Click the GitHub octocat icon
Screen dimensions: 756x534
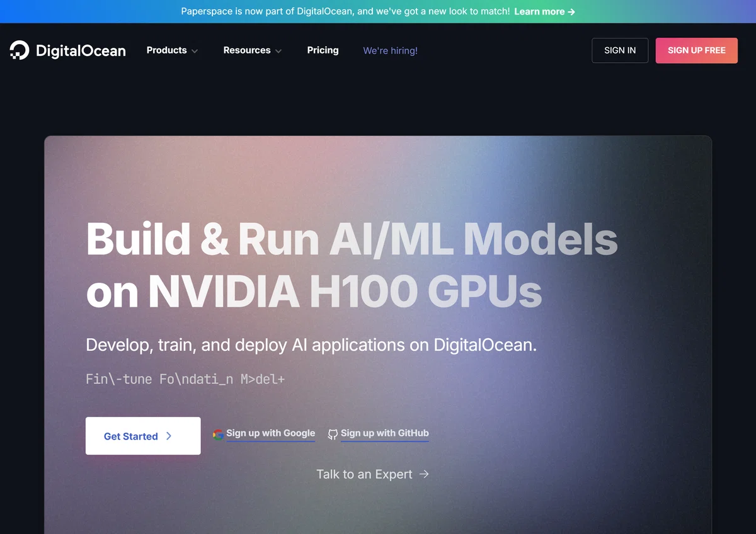pyautogui.click(x=333, y=435)
